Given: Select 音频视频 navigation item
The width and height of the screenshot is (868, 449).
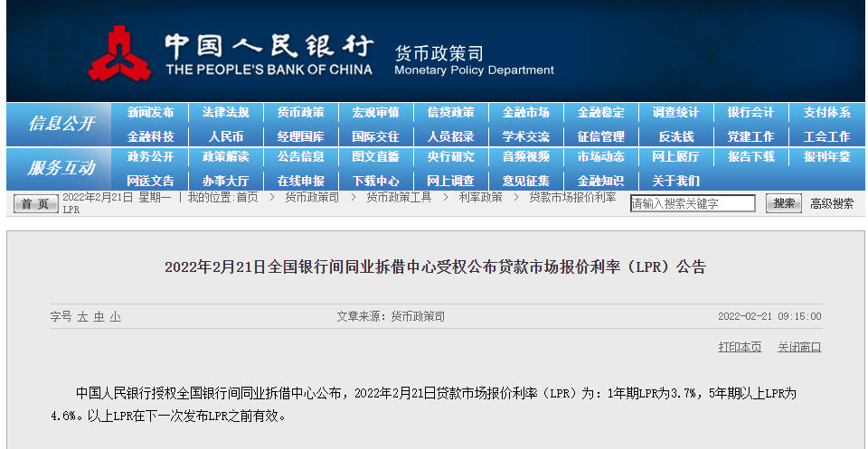Looking at the screenshot, I should pyautogui.click(x=526, y=157).
